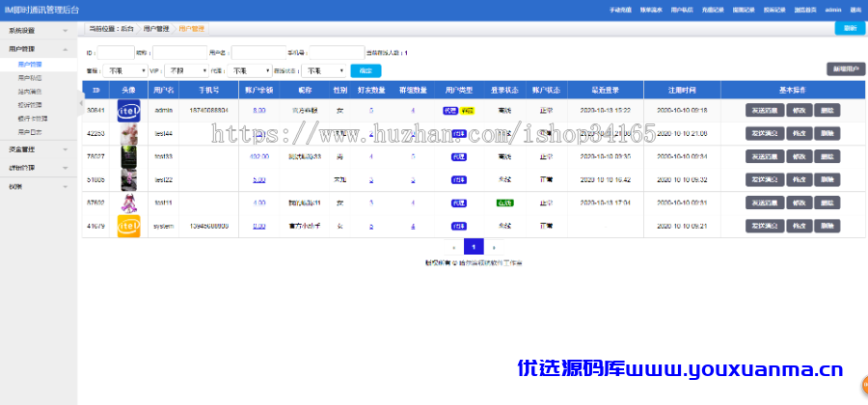
Task: Expand the 资金管理 sidebar section
Action: tap(39, 148)
